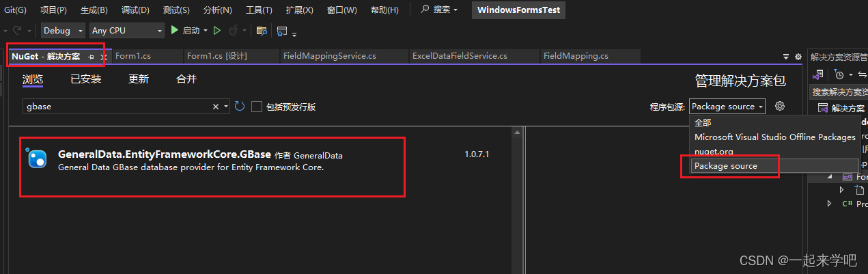Click the window layout toolbar icon
The image size is (868, 274).
coord(282,30)
